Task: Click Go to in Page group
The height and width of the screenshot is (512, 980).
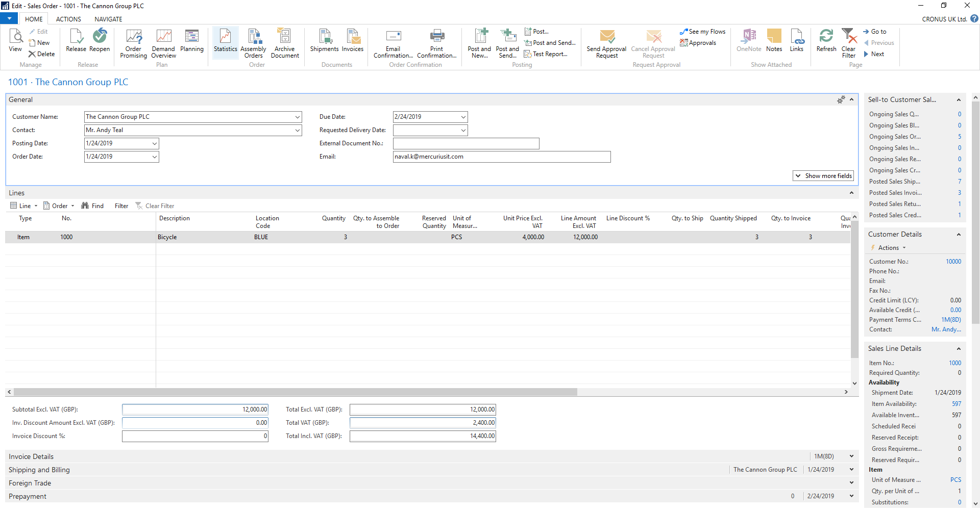Action: (x=875, y=32)
